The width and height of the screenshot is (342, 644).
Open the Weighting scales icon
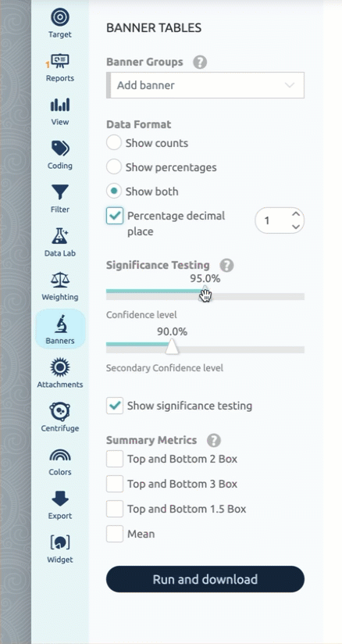tap(60, 280)
